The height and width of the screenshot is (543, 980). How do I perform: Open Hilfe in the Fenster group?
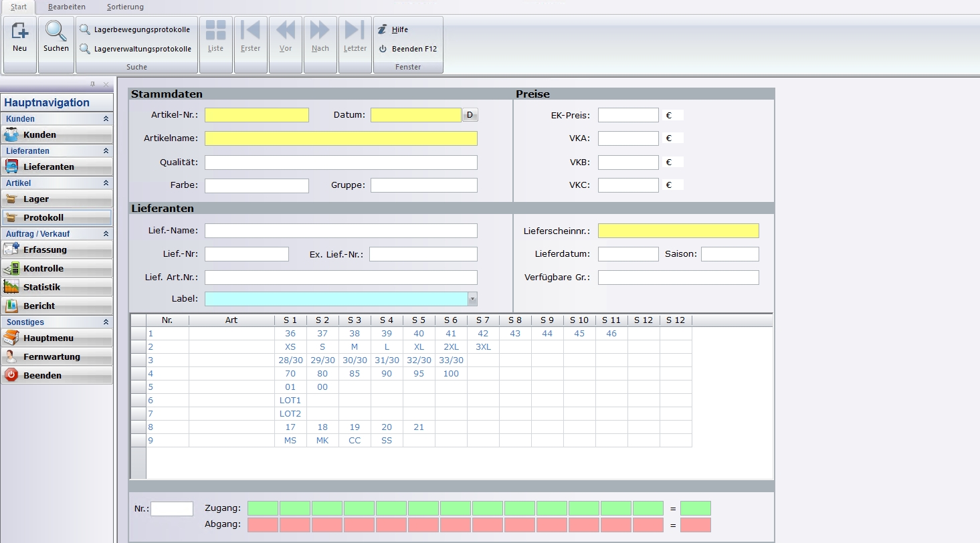tap(393, 29)
